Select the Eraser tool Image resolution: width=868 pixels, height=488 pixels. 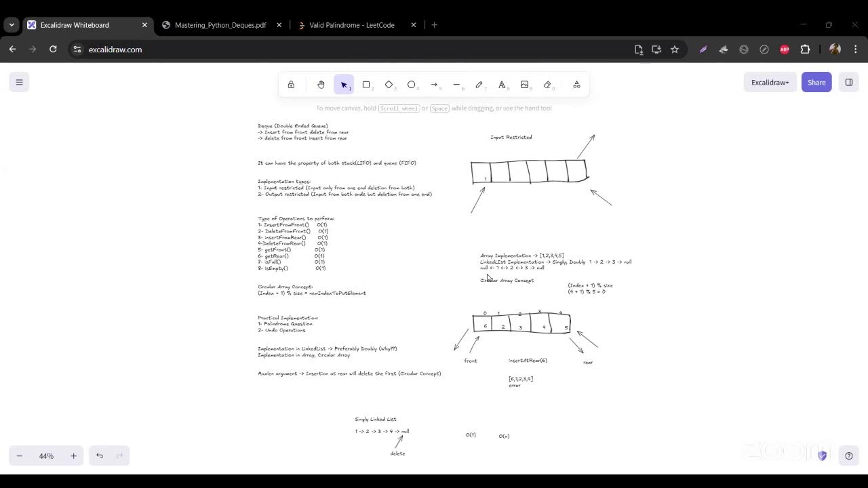click(547, 85)
